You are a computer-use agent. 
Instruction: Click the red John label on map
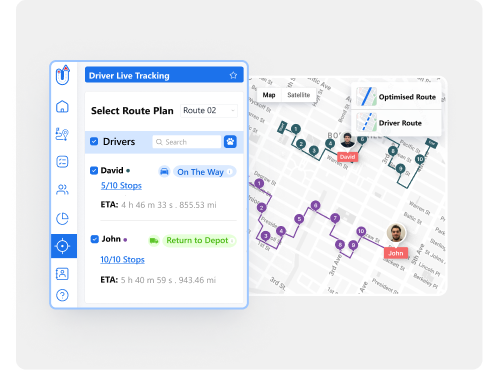pos(396,253)
